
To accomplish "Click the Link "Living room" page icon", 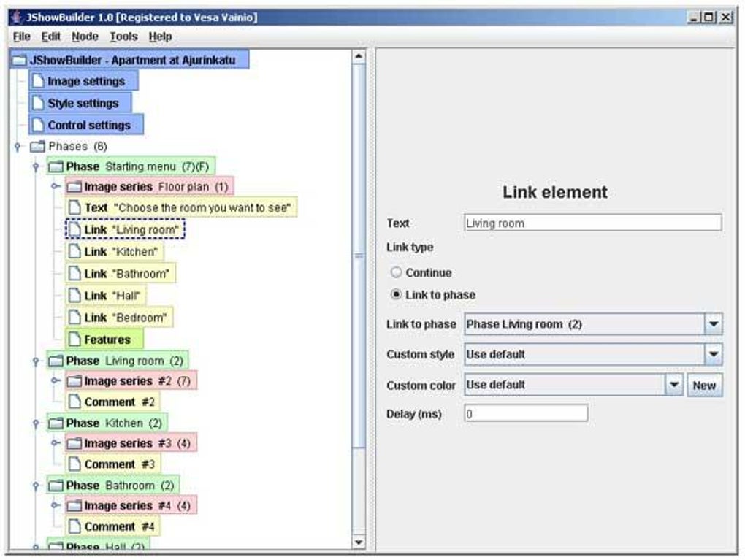I will pos(74,229).
